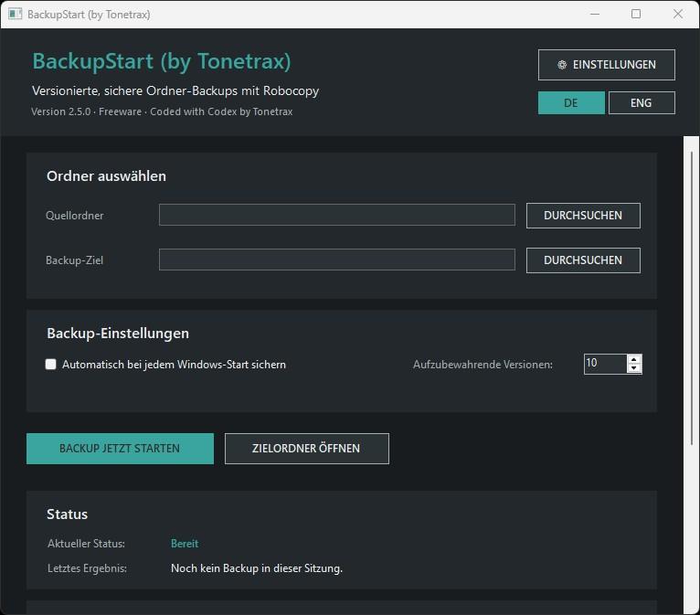700x615 pixels.
Task: Click subtitle 'Versionierte, sichere Ordner-Backups mit Robocopy'
Action: click(x=175, y=91)
